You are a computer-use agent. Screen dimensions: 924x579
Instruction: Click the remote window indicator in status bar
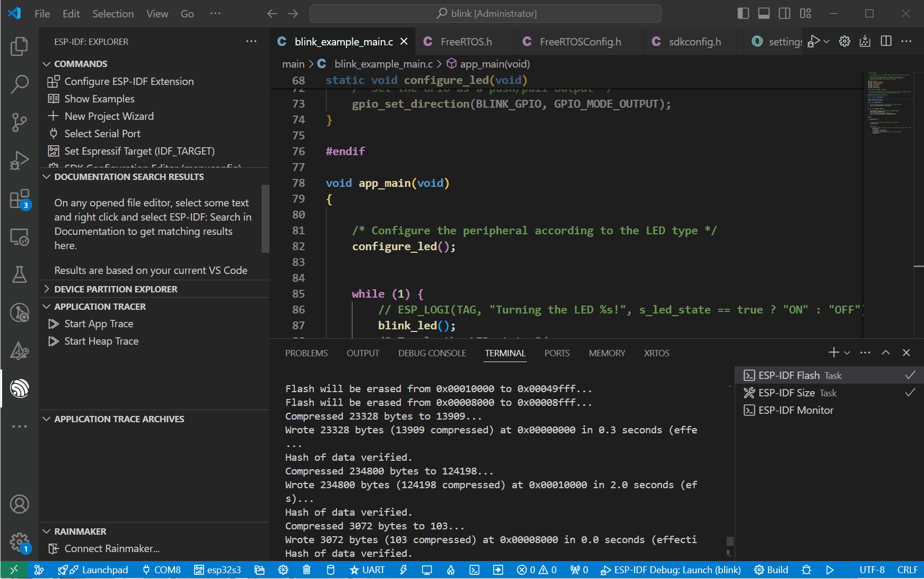coord(14,570)
